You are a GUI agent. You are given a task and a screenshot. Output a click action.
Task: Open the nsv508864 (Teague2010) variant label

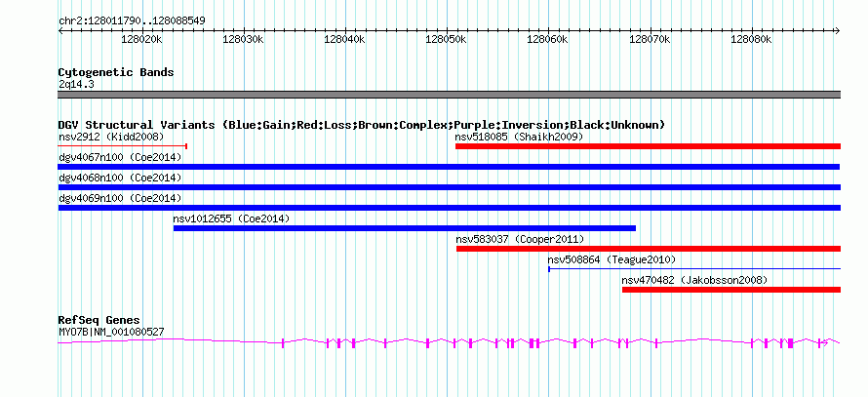click(612, 259)
